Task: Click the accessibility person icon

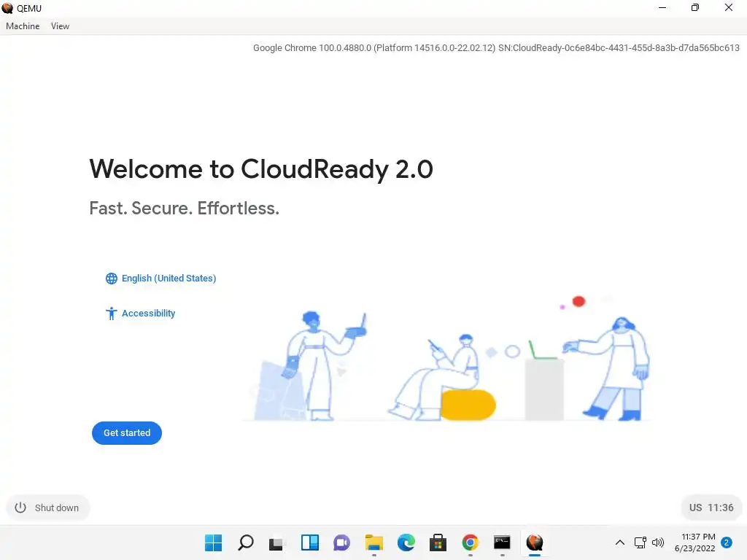Action: tap(112, 314)
